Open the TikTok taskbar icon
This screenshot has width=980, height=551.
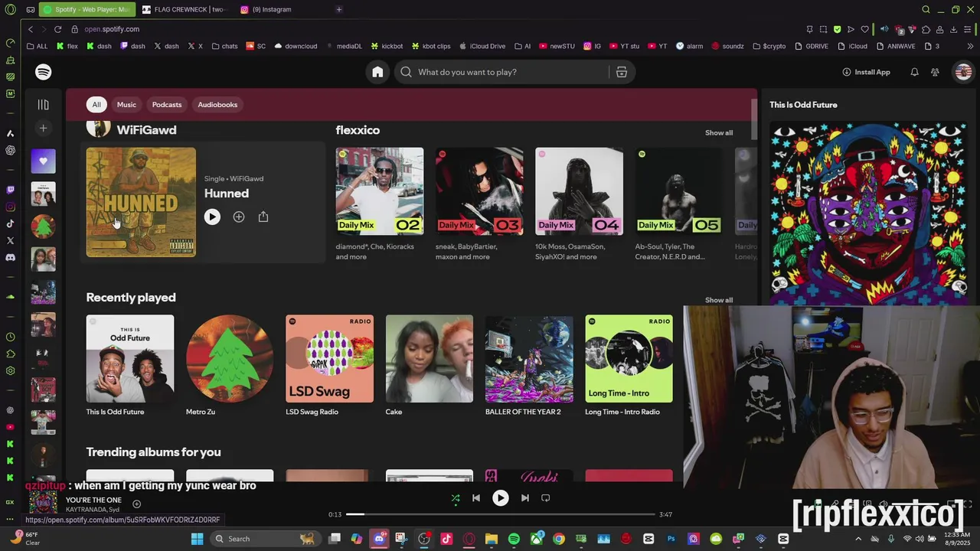coord(446,539)
